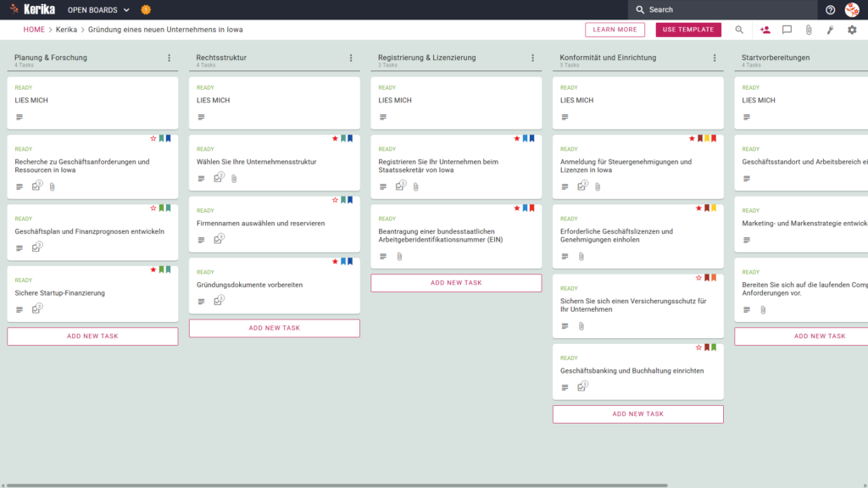
Task: Open attachment icon on Recherche zu Geschäftsanforderungen card
Action: click(52, 187)
